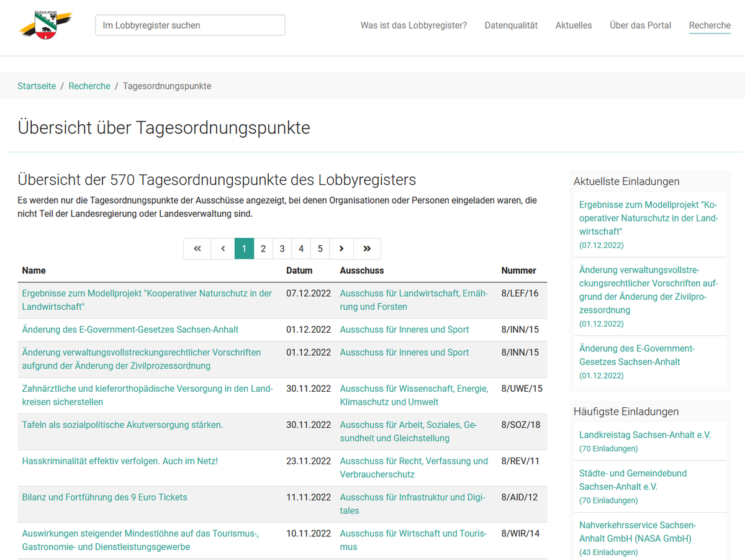Viewport: 745px width, 560px height.
Task: Click the Sachsen-Anhalt coat of arms logo
Action: click(x=46, y=24)
